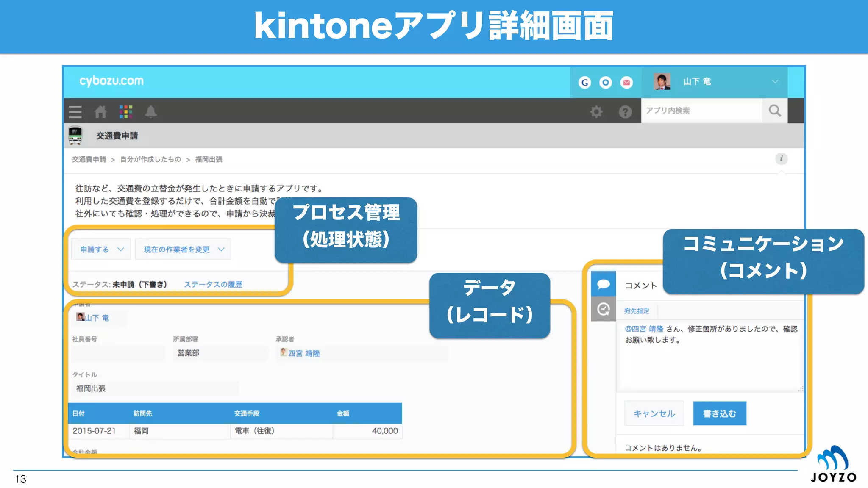Open the hamburger menu icon
Viewport: 868px width, 488px height.
75,112
